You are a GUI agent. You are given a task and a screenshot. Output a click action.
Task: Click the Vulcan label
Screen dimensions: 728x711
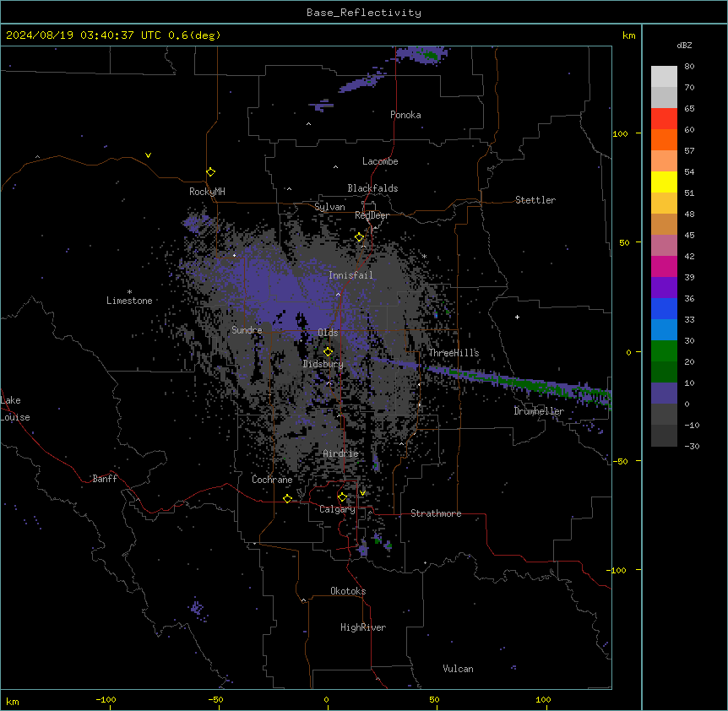[459, 669]
